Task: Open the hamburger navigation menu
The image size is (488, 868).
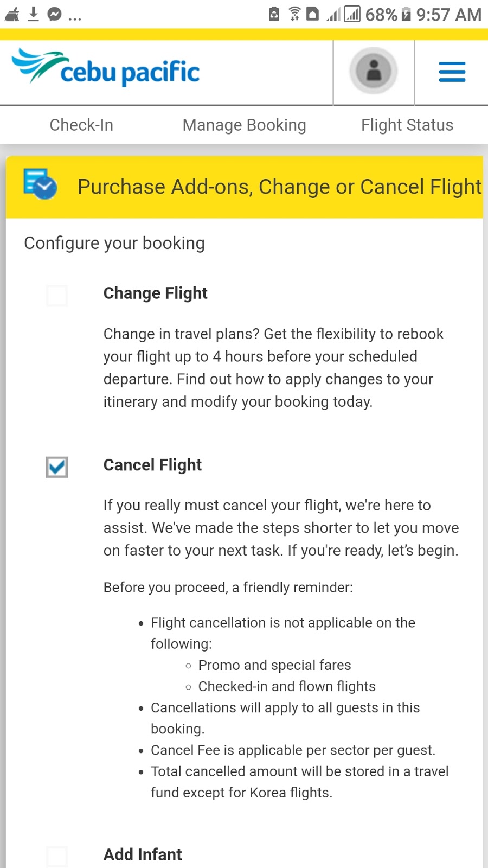Action: click(x=452, y=71)
